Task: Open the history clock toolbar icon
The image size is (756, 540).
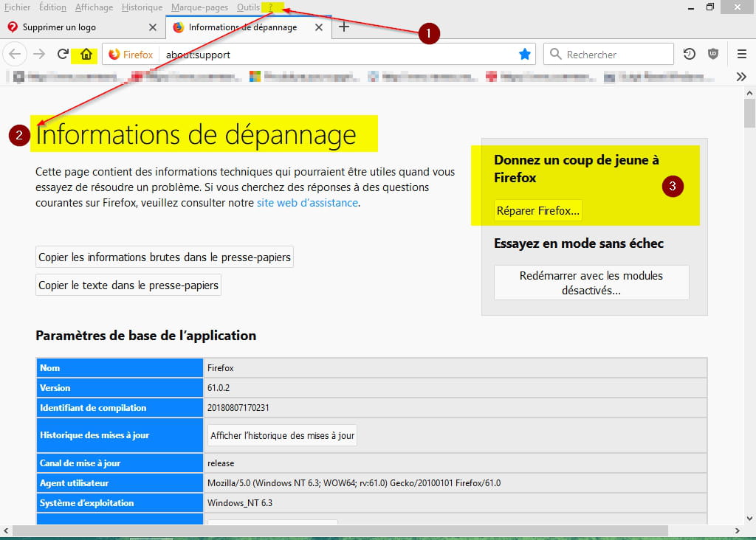Action: click(x=690, y=54)
